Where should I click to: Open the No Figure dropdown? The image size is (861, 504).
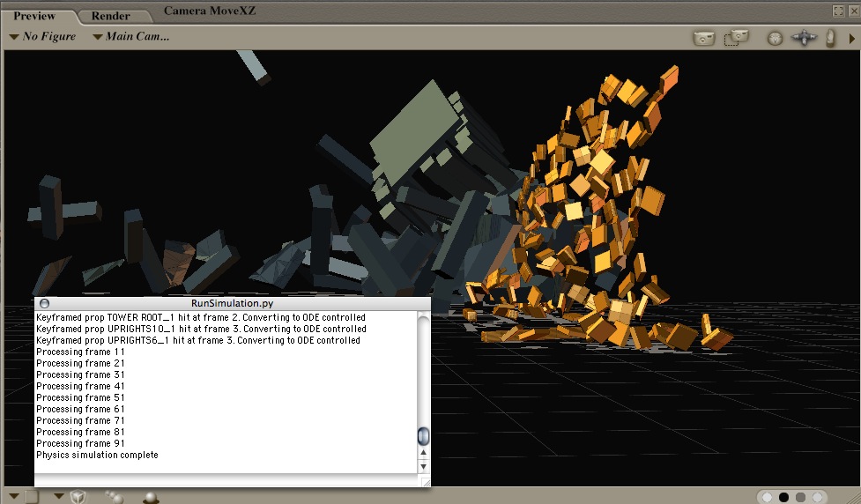[x=43, y=37]
